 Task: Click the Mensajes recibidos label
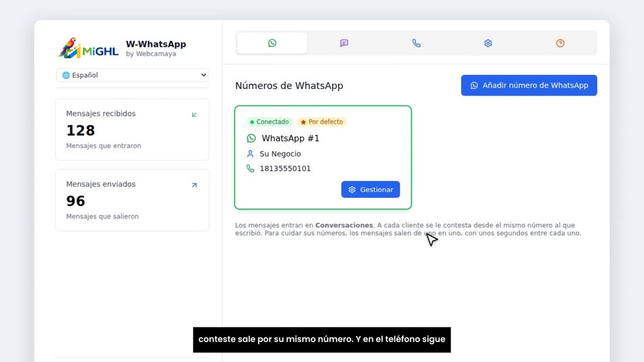coord(101,114)
